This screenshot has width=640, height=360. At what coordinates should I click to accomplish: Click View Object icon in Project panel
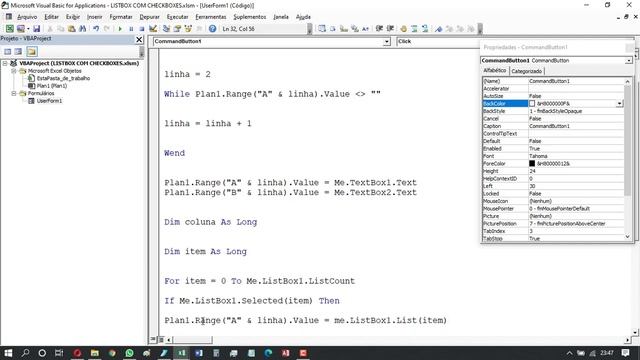coord(18,51)
